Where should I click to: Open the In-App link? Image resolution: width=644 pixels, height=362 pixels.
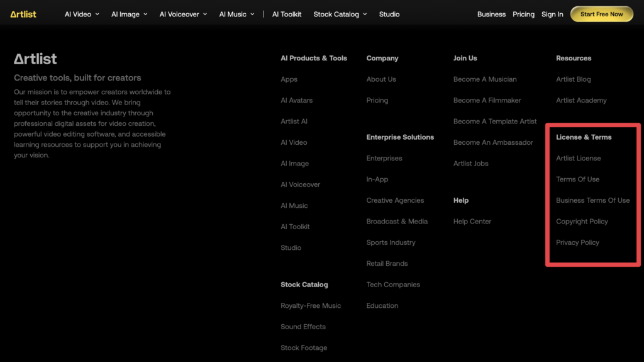pos(377,179)
